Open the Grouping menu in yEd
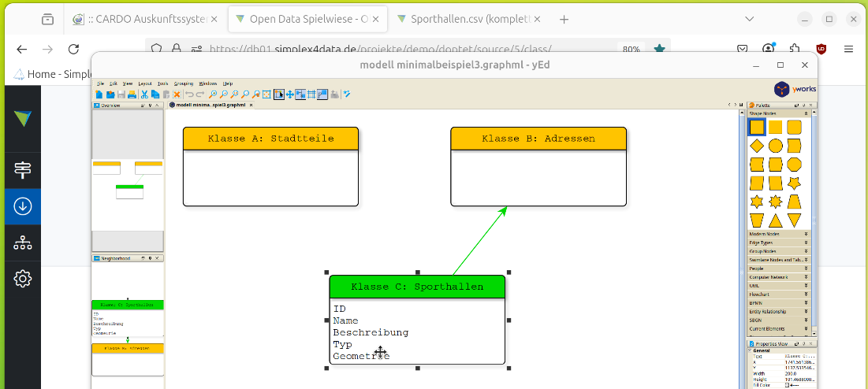 point(184,83)
